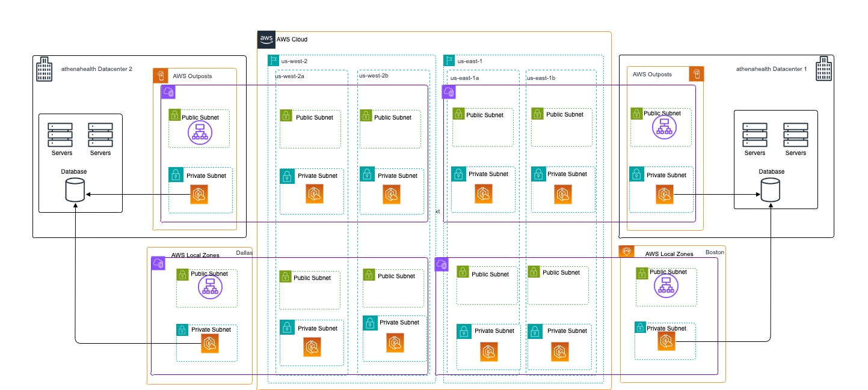Click the AWS Cloud label text
The image size is (868, 390).
point(291,39)
